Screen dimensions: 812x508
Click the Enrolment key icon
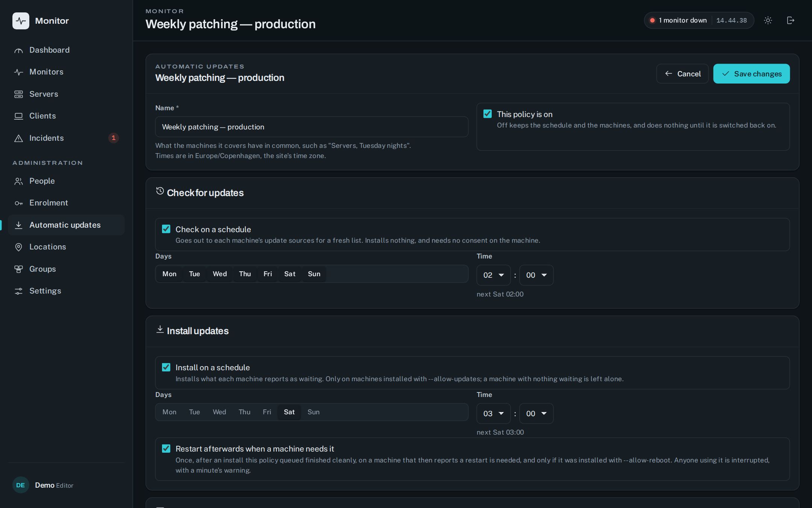point(18,203)
